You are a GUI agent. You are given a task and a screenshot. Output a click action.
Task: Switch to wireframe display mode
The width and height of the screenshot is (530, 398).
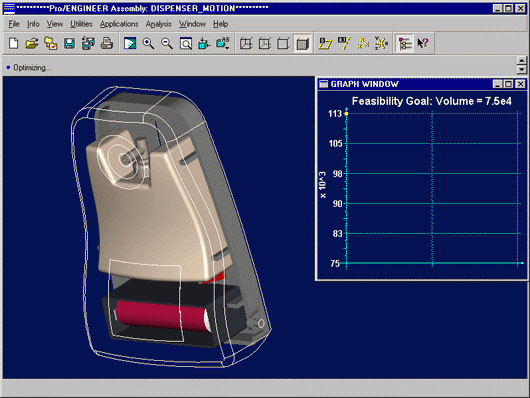246,43
